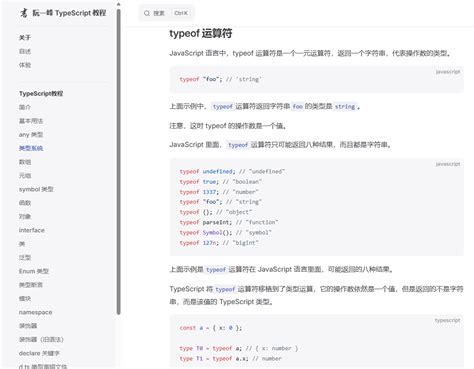Open the 体验 page in sidebar
Screen dimensions: 474x369
(25, 65)
